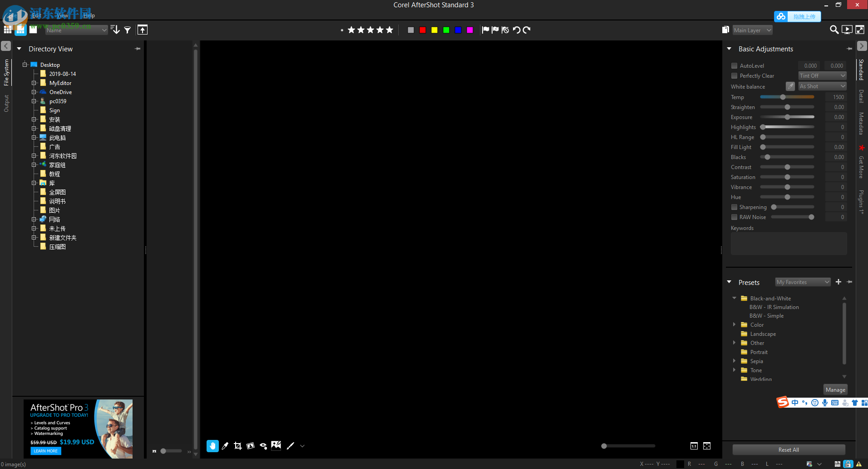868x469 pixels.
Task: Open the Edit menu
Action: point(37,15)
